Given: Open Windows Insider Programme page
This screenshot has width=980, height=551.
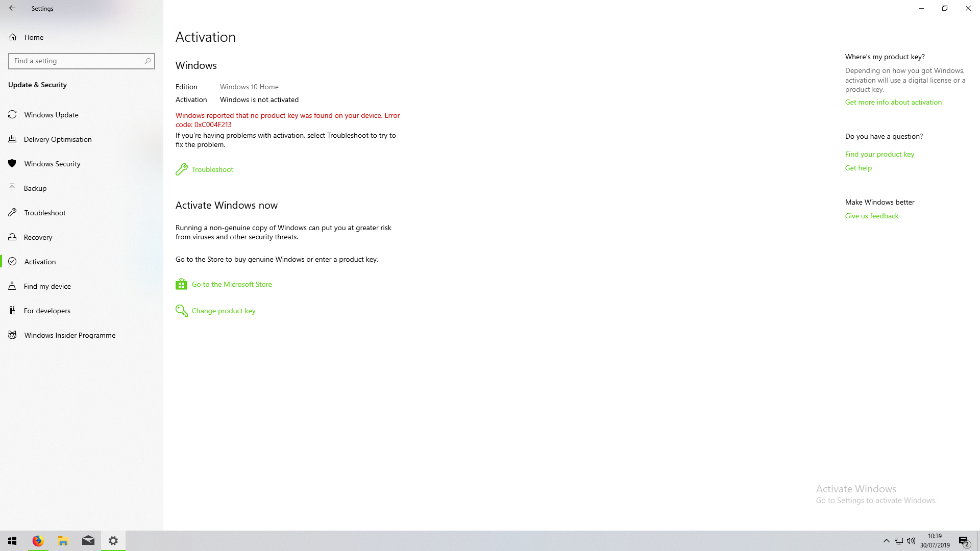Looking at the screenshot, I should coord(82,335).
